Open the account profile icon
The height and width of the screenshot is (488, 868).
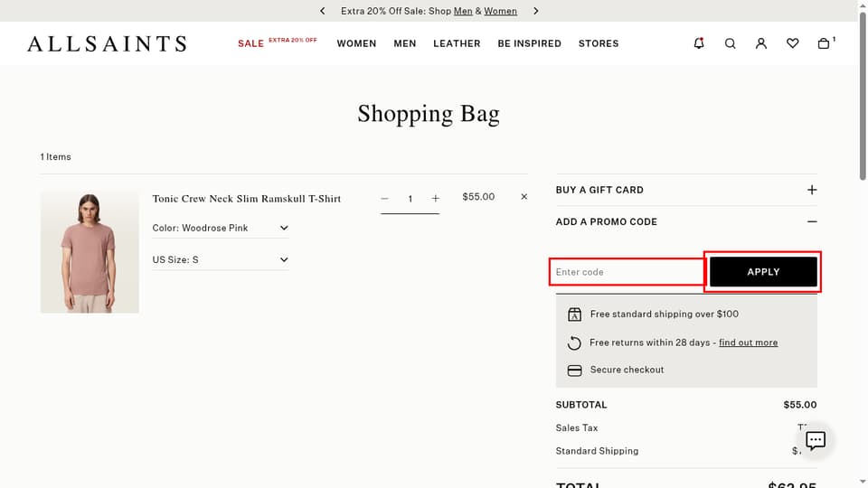(x=761, y=43)
